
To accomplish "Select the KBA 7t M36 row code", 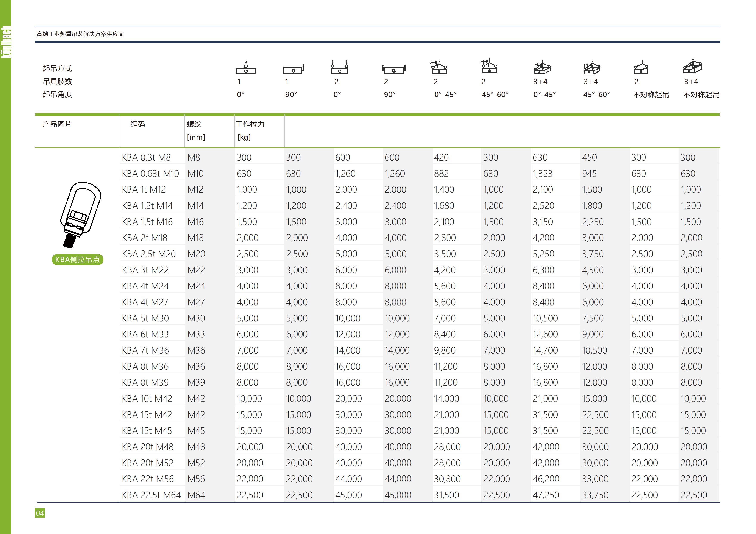I will coord(145,351).
